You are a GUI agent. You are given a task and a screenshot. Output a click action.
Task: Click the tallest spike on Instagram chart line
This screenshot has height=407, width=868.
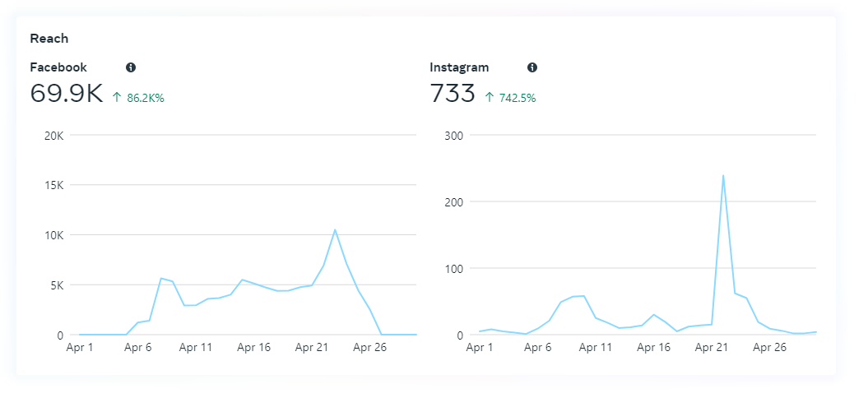723,175
